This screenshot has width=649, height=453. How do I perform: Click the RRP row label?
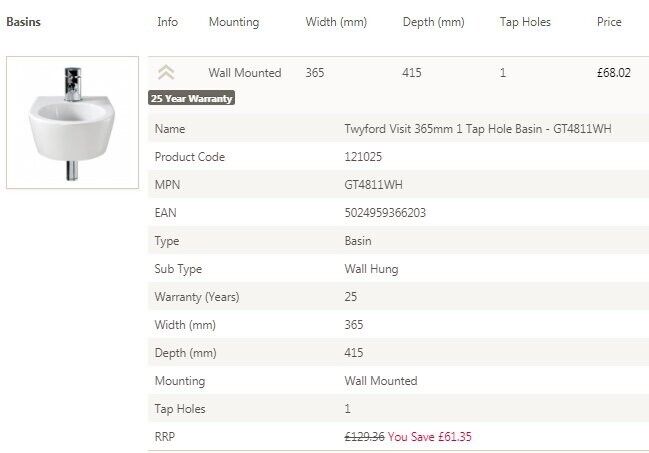[165, 437]
